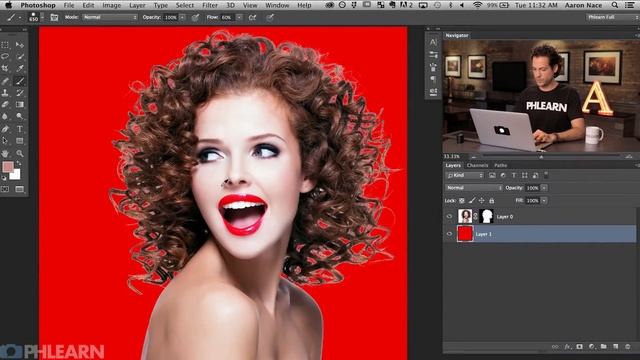Filter layers by smart objects

(x=535, y=176)
